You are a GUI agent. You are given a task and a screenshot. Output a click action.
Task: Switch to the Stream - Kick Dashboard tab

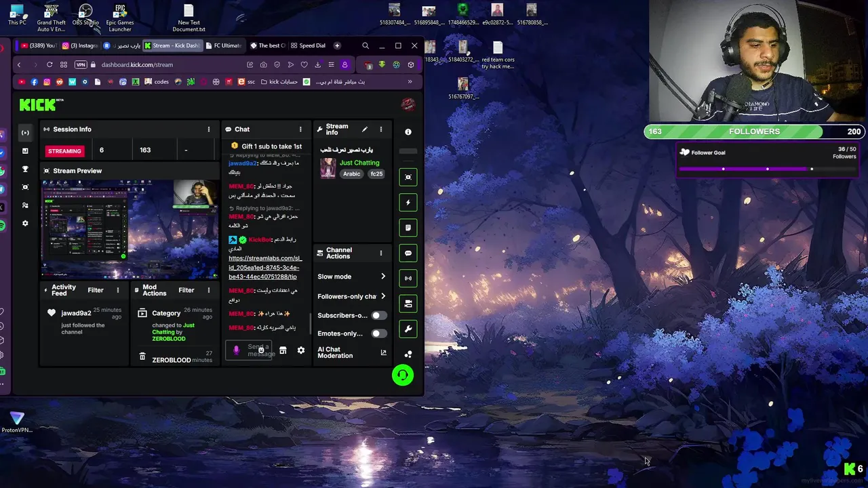(172, 45)
